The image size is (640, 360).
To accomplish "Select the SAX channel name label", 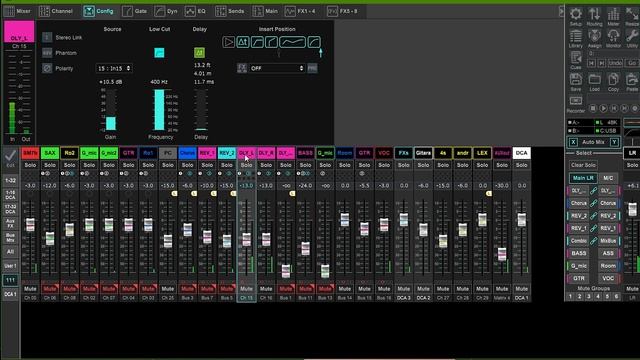I will pyautogui.click(x=50, y=153).
